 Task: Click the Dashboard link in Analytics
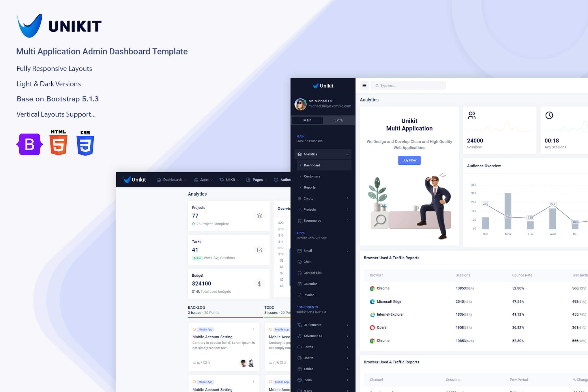coord(312,165)
